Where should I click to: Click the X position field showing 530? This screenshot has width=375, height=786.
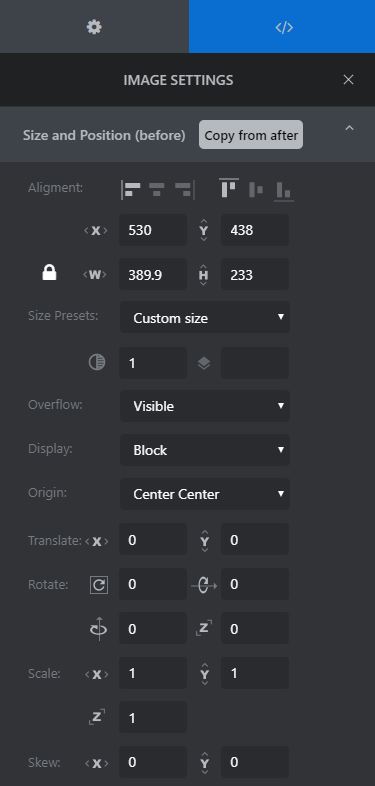153,230
